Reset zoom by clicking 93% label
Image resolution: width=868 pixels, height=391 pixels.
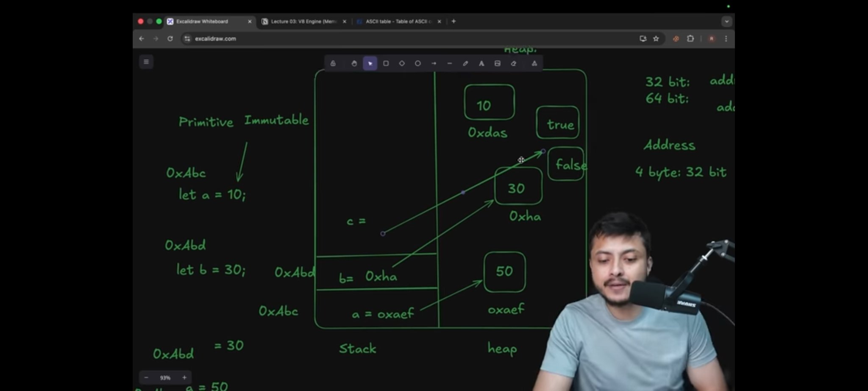pyautogui.click(x=165, y=377)
